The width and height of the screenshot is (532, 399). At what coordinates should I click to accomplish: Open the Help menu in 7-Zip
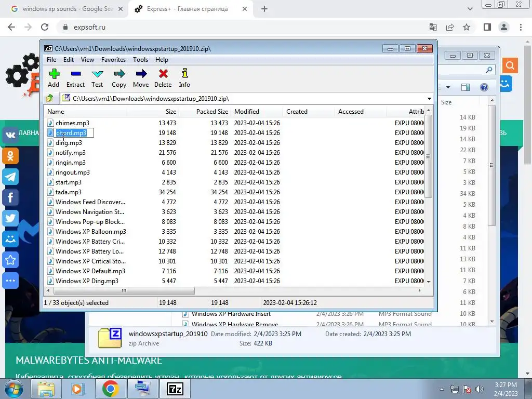[x=162, y=60]
